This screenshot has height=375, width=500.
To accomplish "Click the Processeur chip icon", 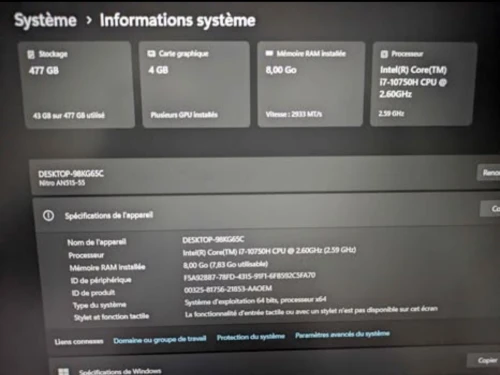I will (384, 54).
